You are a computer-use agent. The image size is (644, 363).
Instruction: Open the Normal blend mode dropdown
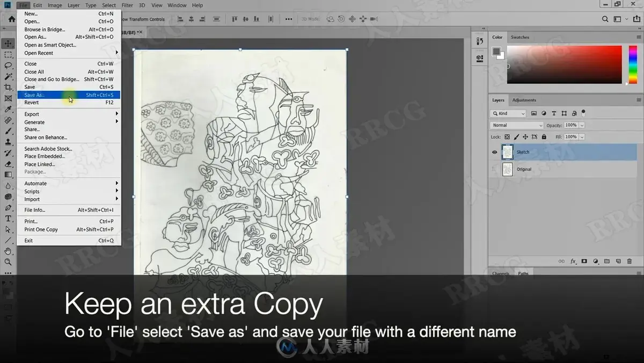517,125
